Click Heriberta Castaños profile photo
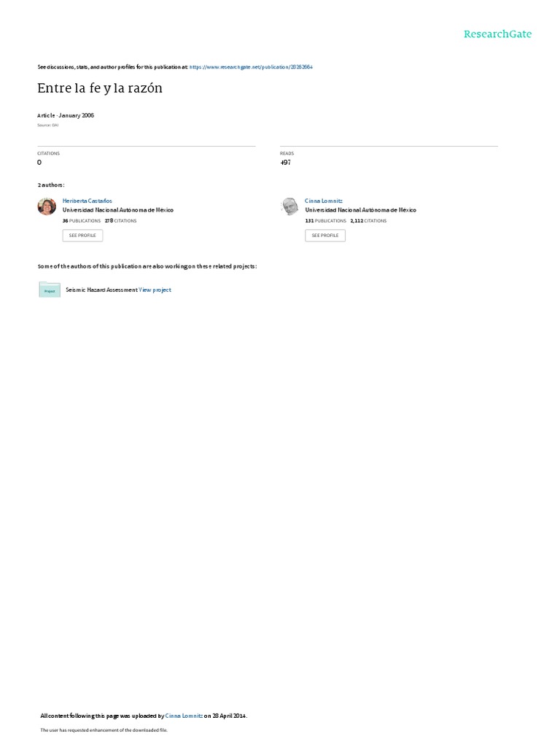The width and height of the screenshot is (560, 747). click(47, 206)
